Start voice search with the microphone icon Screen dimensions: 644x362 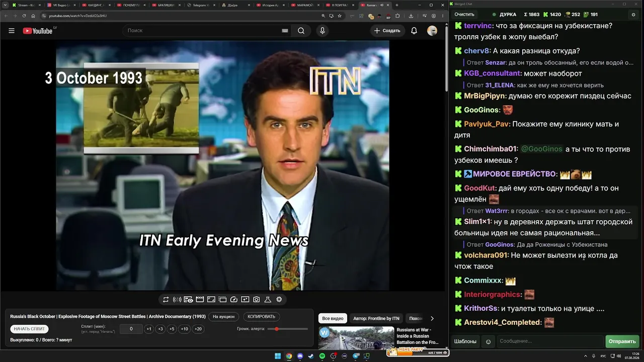(x=323, y=31)
